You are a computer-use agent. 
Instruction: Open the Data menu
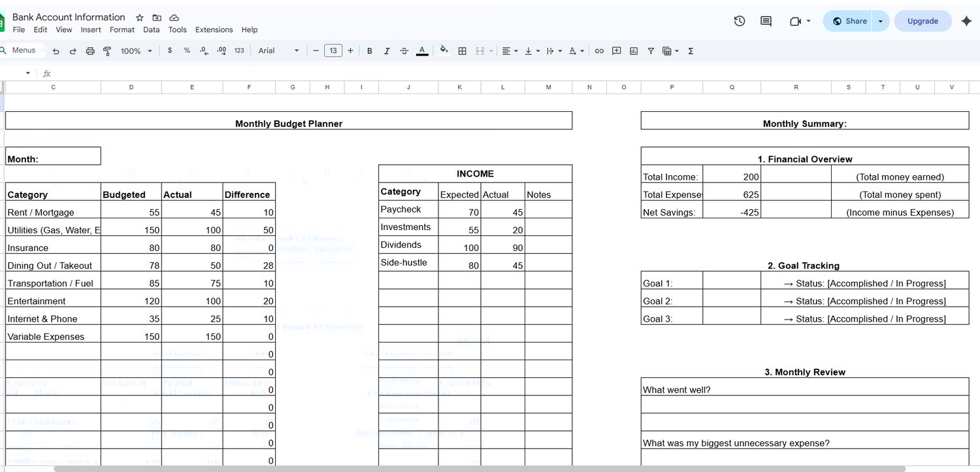tap(151, 29)
